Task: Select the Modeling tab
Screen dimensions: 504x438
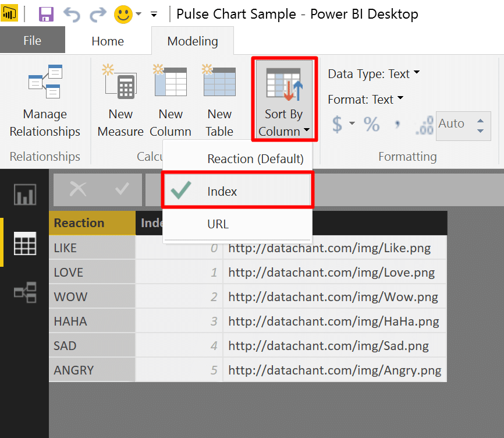Action: pos(193,41)
